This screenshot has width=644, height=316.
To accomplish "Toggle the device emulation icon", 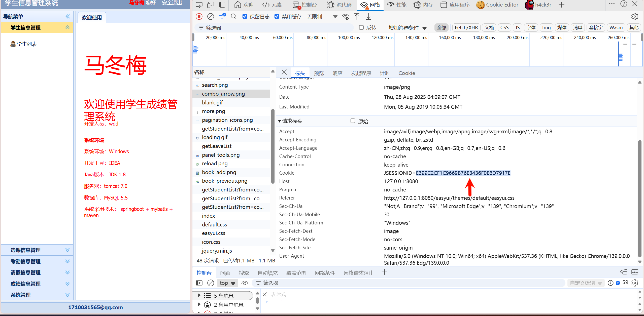I will (211, 5).
